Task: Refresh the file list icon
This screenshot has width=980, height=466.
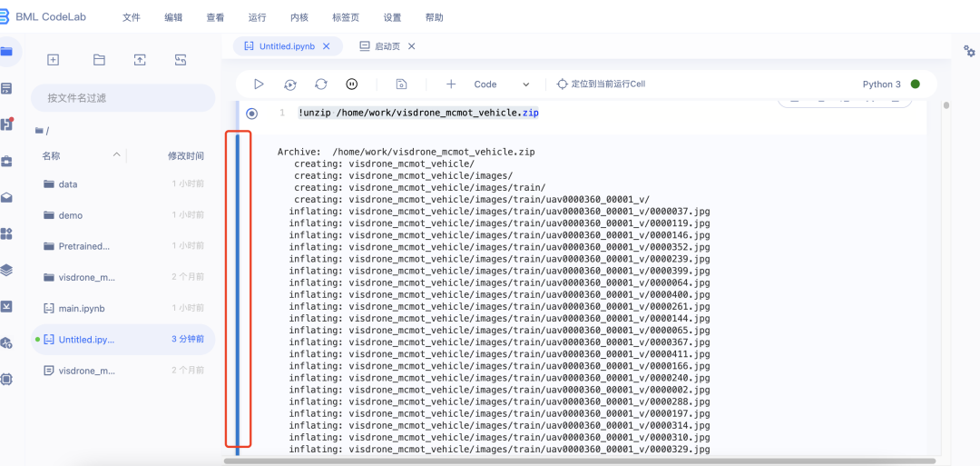Action: pyautogui.click(x=181, y=60)
